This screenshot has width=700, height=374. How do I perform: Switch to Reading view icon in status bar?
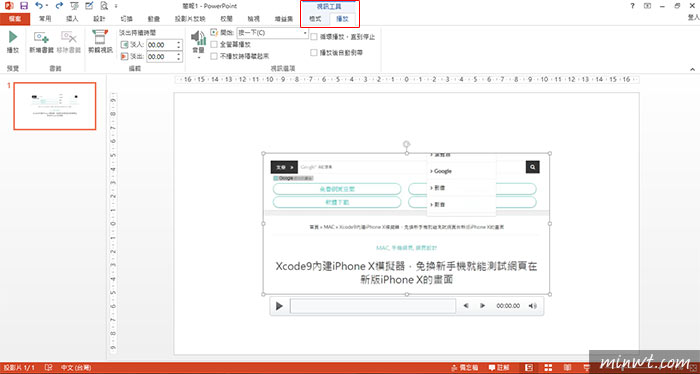(567, 368)
